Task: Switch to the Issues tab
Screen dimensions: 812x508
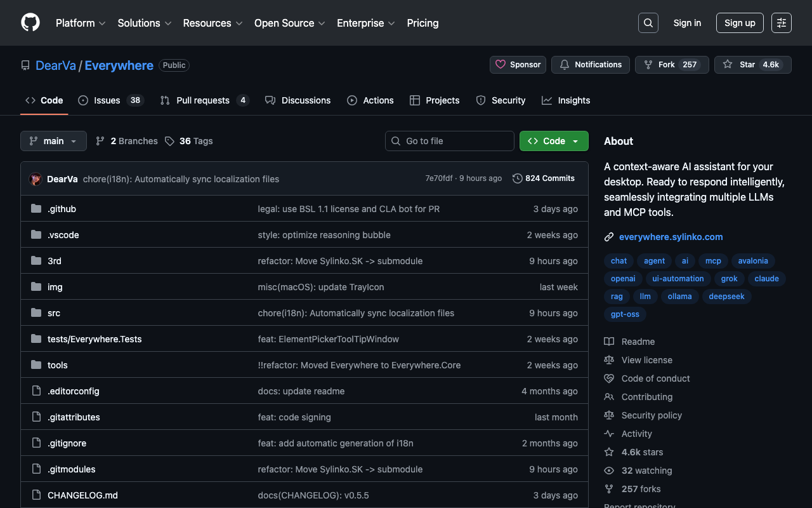Action: coord(107,100)
